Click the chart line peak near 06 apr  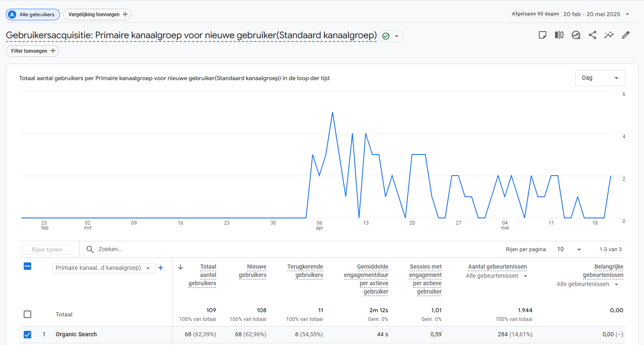333,113
